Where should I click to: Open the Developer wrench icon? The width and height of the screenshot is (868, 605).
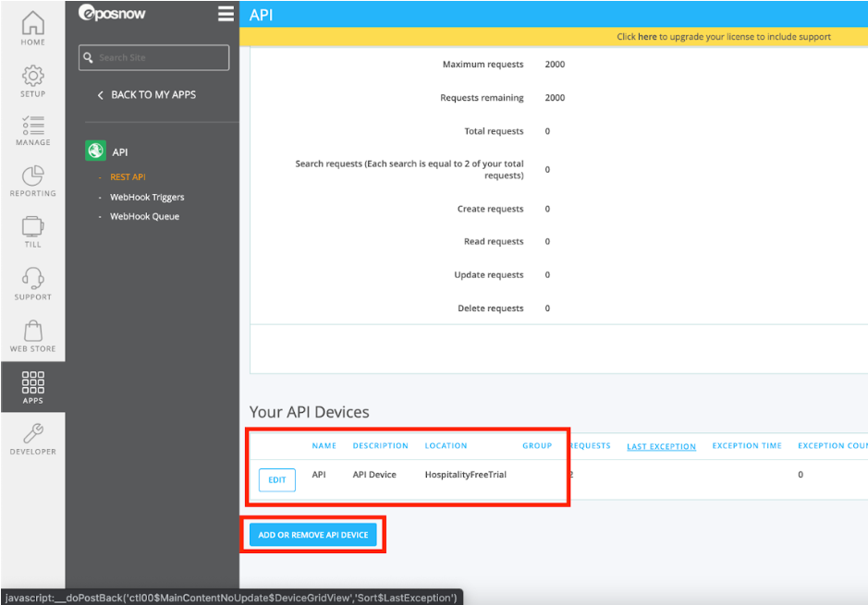(32, 435)
